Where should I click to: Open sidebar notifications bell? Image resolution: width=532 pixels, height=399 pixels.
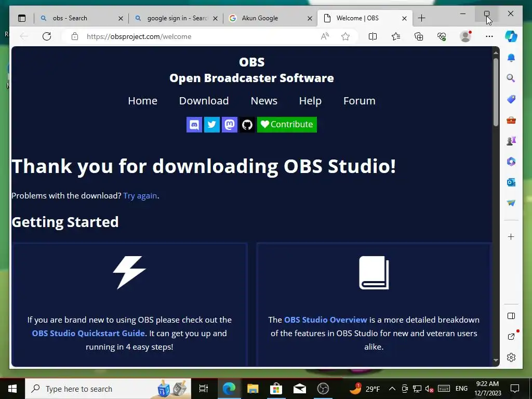click(x=511, y=58)
